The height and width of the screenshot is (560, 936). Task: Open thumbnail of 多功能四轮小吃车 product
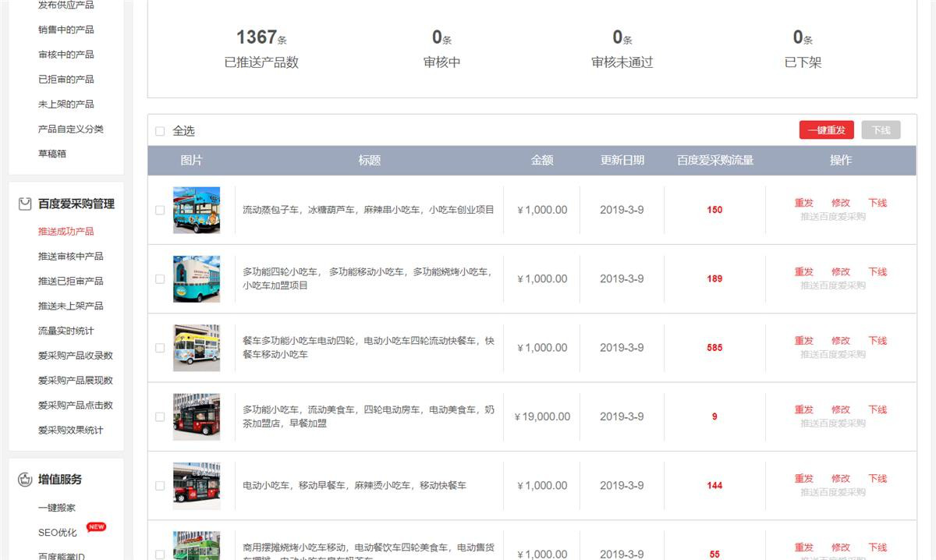click(x=197, y=278)
